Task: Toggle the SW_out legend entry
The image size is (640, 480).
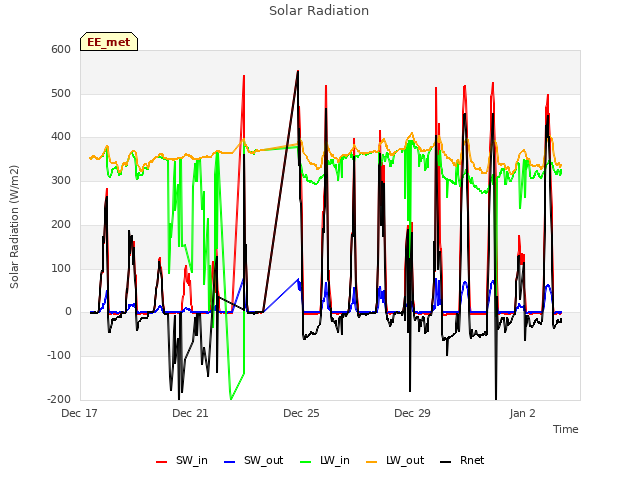Action: [x=253, y=460]
